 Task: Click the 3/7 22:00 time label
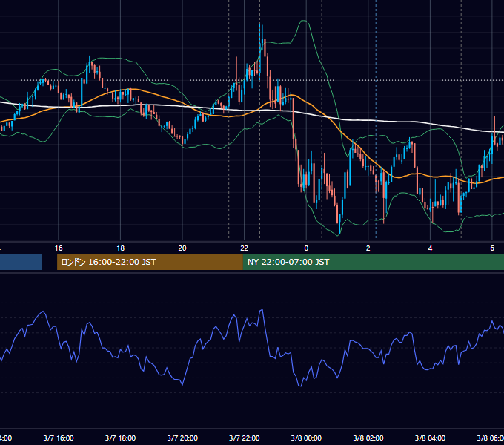coord(245,438)
